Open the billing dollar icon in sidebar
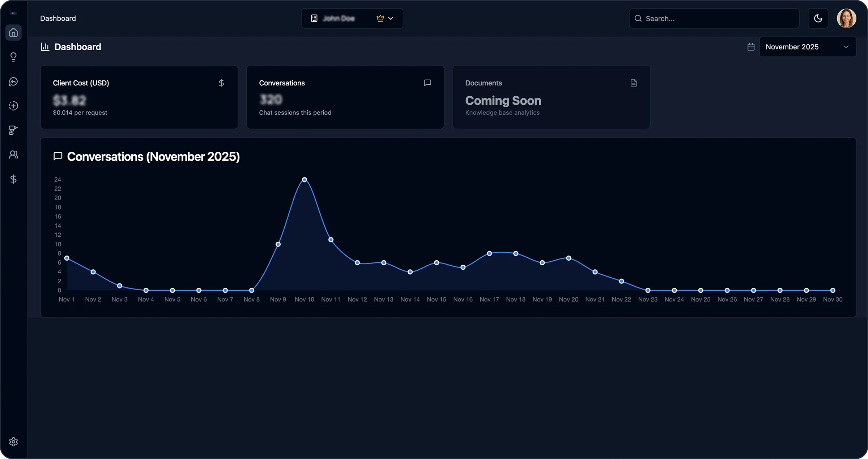 coord(13,179)
